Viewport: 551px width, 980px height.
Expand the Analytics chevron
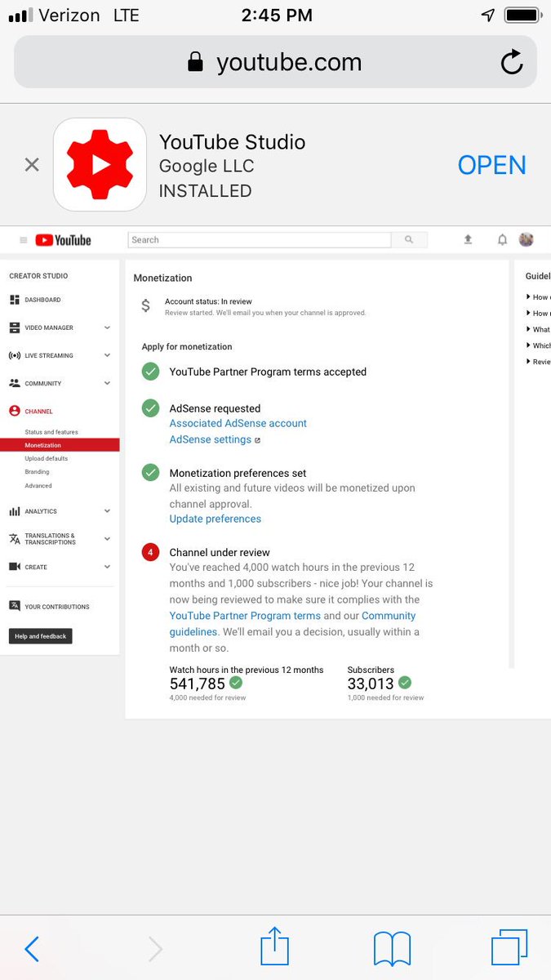(107, 511)
